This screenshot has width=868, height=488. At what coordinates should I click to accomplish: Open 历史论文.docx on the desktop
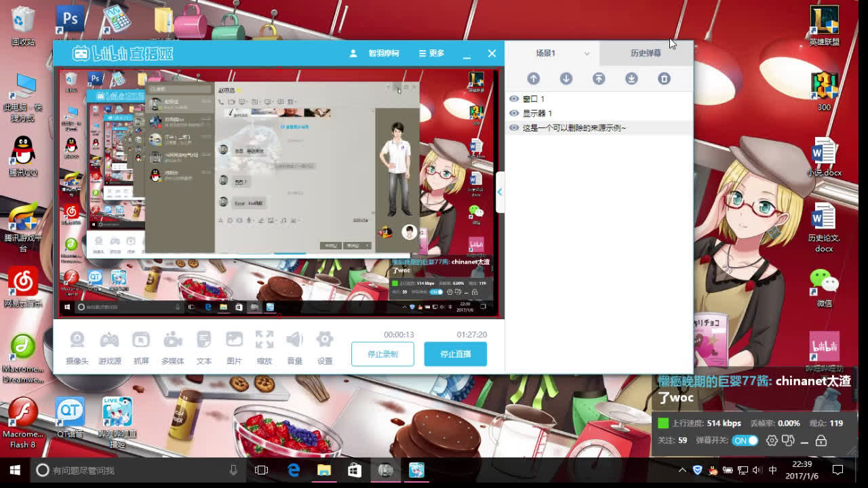824,229
